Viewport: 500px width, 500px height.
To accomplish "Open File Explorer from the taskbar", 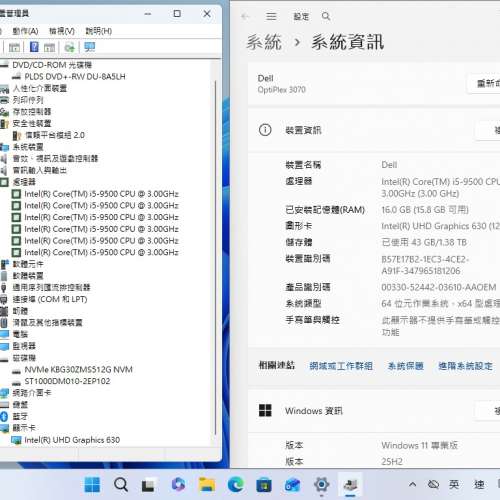I will 207,484.
